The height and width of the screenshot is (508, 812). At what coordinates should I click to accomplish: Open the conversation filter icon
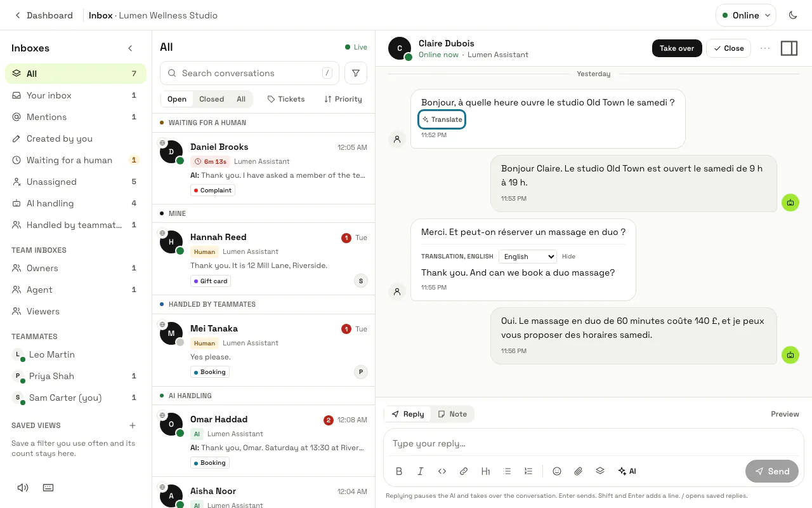point(356,73)
